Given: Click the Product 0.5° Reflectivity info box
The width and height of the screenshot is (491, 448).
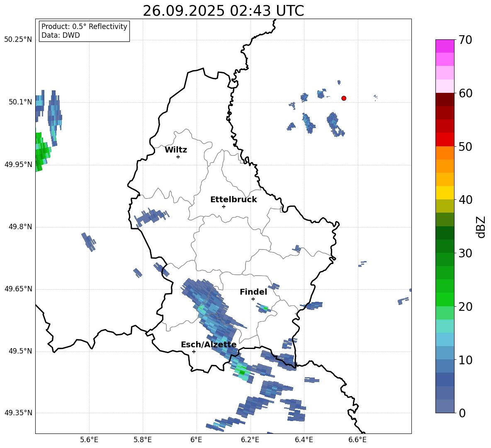Looking at the screenshot, I should pyautogui.click(x=84, y=31).
